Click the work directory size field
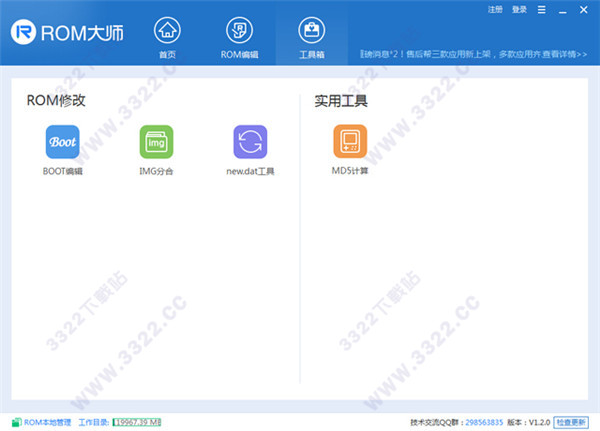 point(137,422)
